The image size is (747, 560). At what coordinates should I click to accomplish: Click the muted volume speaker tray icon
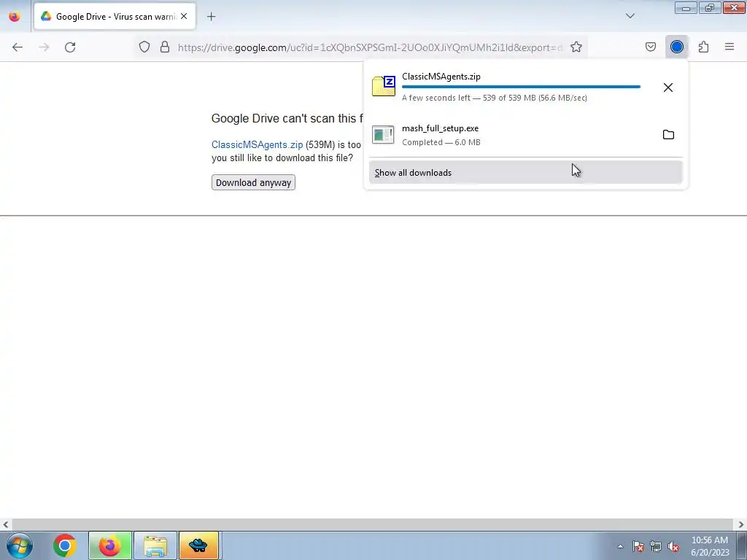(x=673, y=546)
